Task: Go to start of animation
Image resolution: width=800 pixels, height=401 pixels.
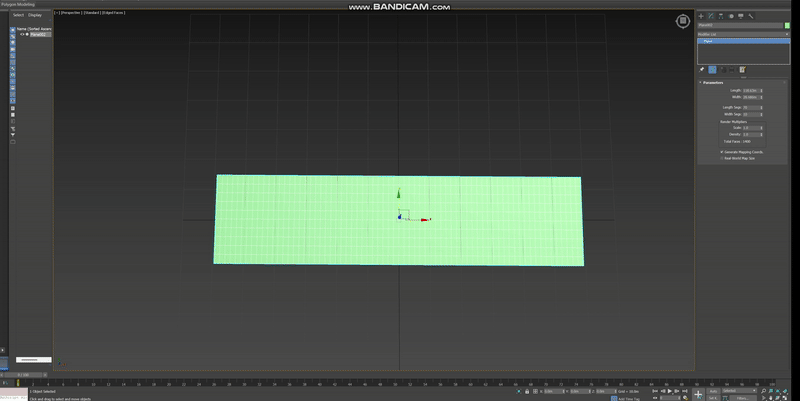Action: pos(655,391)
